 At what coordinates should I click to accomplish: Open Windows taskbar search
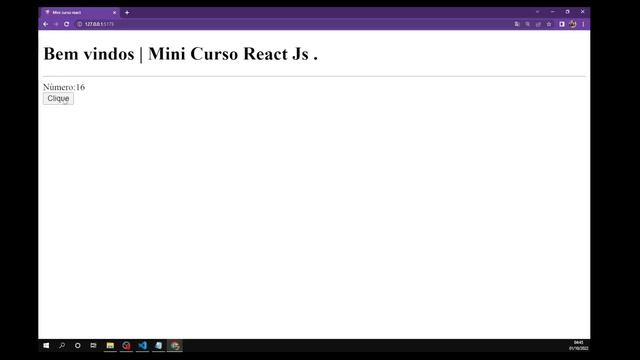pyautogui.click(x=62, y=346)
